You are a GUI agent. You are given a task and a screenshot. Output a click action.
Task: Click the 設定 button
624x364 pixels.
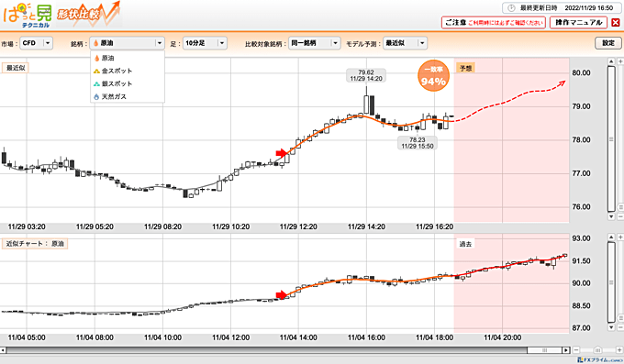coord(608,43)
